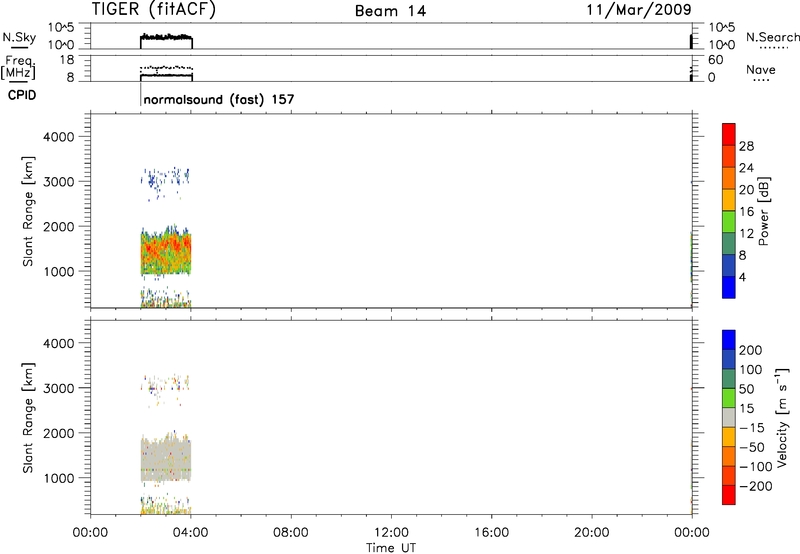Click the 'Freq. [MHz]' axis label
Image resolution: width=800 pixels, height=554 pixels.
(x=19, y=67)
